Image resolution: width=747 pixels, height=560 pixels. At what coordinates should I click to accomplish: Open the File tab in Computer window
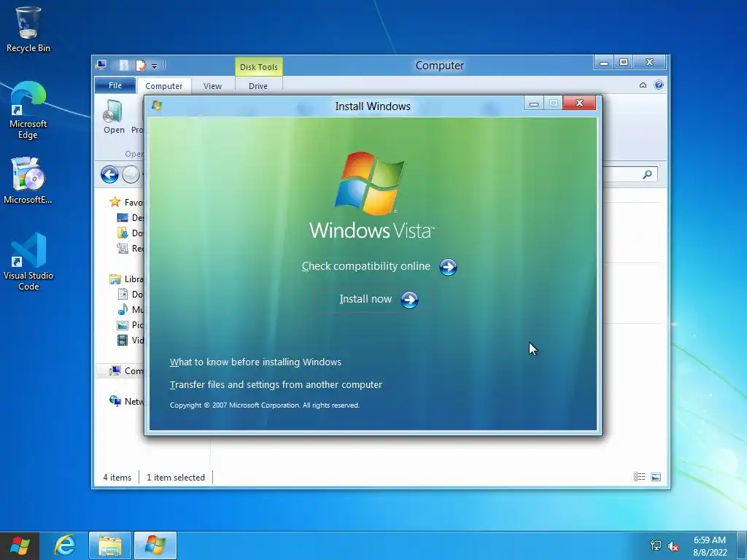coord(115,85)
